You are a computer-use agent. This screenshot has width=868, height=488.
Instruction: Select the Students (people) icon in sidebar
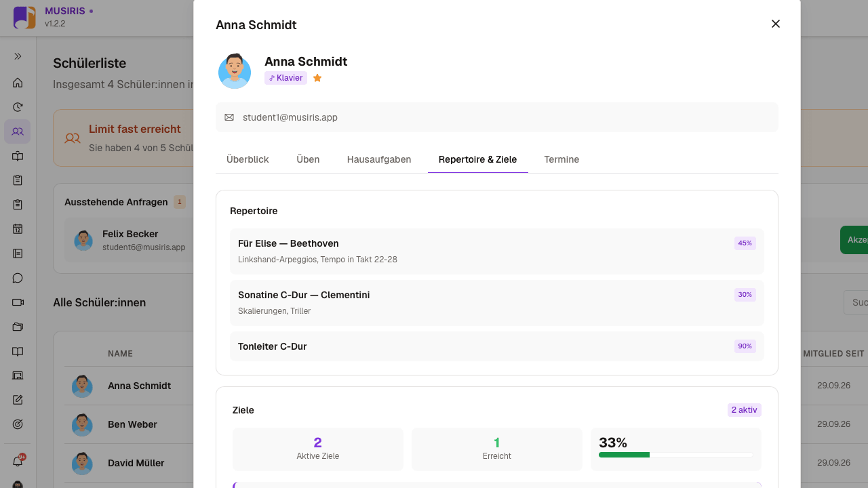point(18,131)
